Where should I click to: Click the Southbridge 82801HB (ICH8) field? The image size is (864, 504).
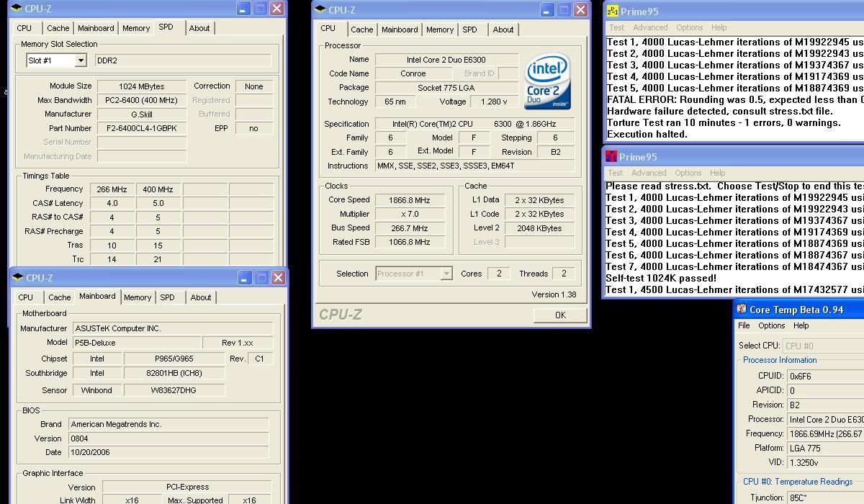pyautogui.click(x=174, y=373)
